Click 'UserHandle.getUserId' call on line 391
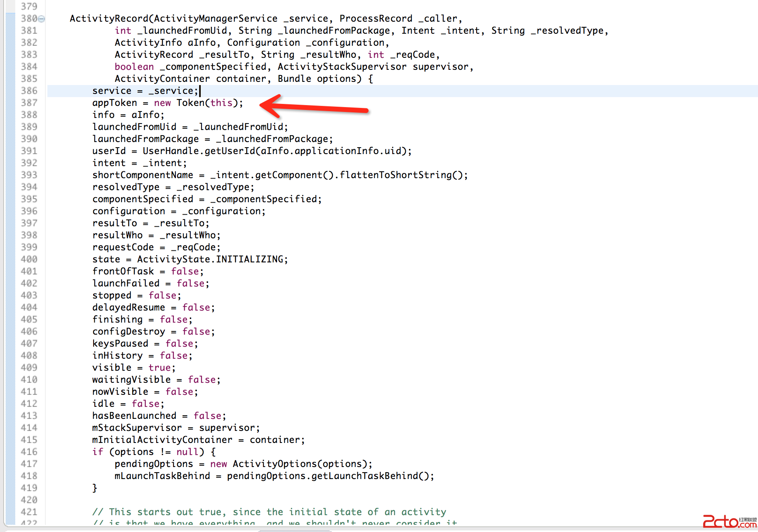The height and width of the screenshot is (532, 758). point(199,151)
